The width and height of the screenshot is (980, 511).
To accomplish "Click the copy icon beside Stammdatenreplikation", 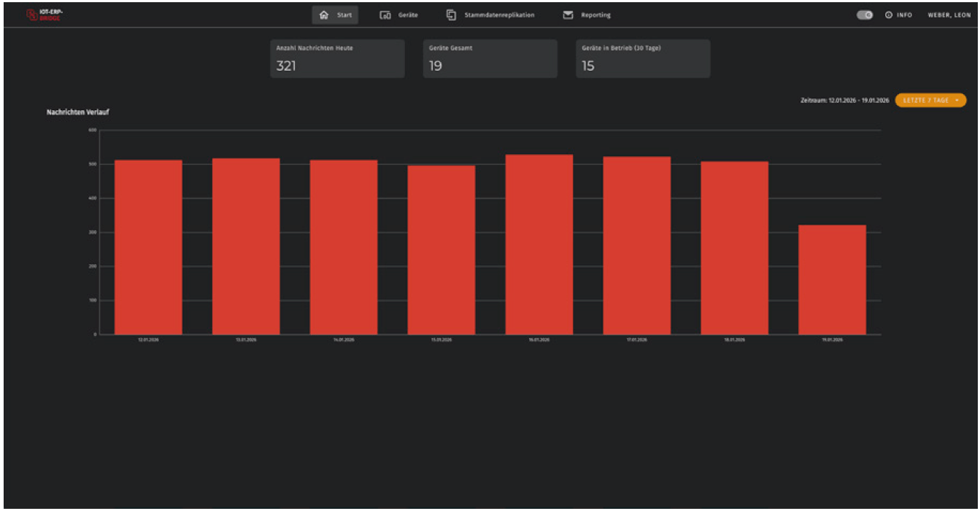I will [452, 15].
